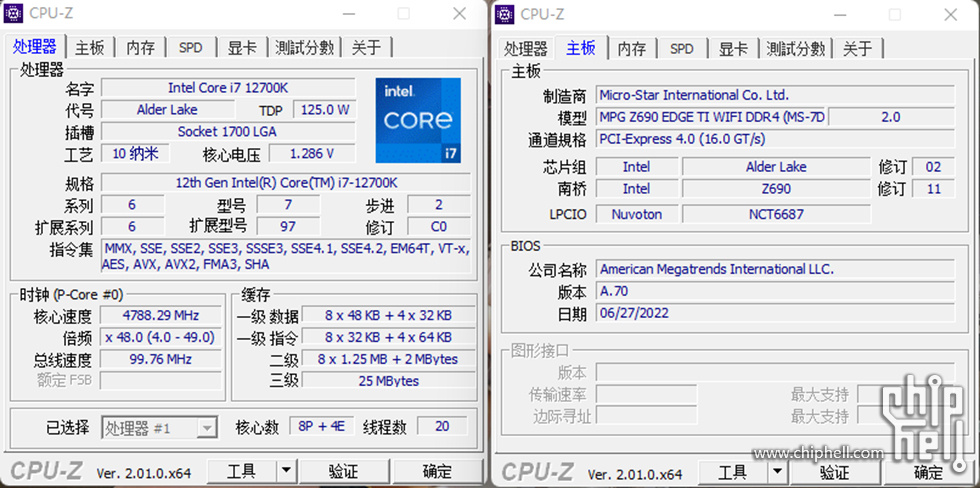Open the 内存 tab in left window

(141, 48)
